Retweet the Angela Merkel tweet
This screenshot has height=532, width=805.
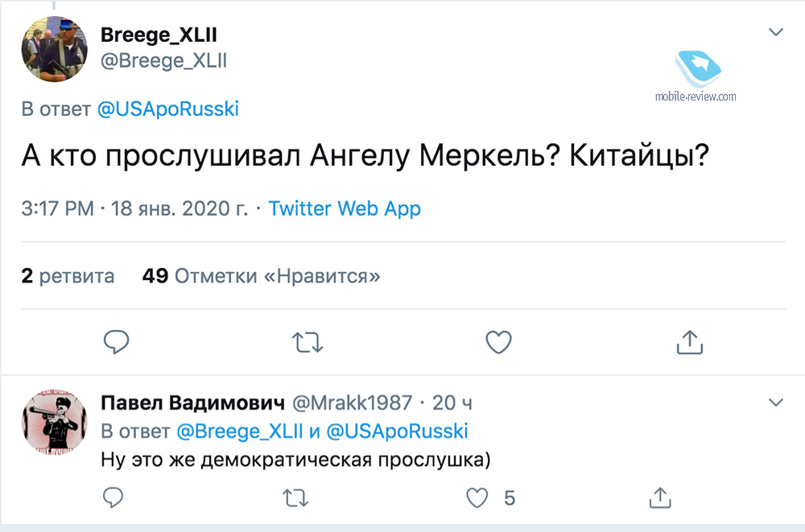point(306,342)
